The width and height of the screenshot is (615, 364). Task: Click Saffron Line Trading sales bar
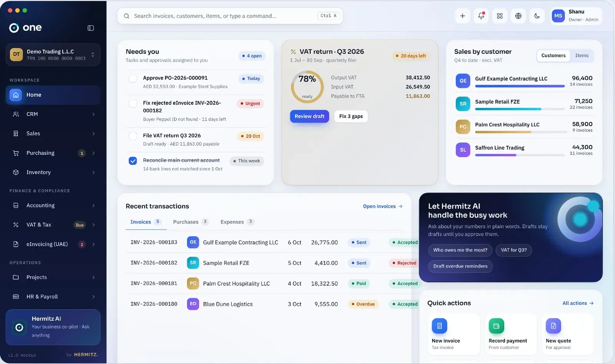click(x=521, y=155)
